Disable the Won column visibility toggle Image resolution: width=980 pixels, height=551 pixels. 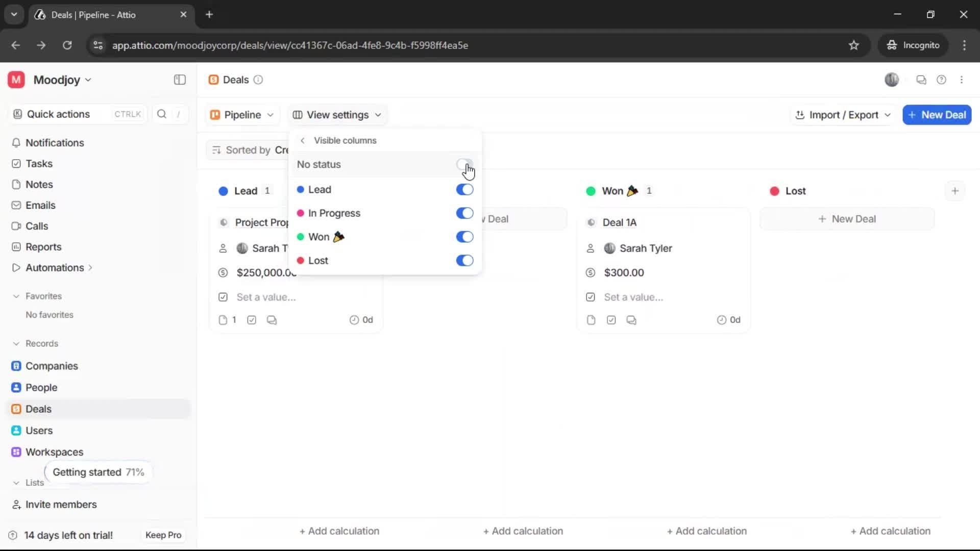(x=464, y=237)
